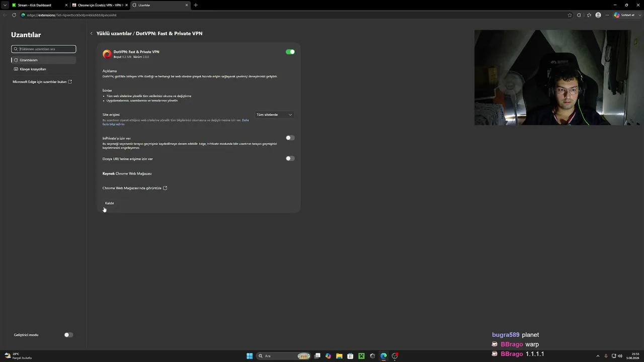Click the webcam video overlay
Image resolution: width=644 pixels, height=362 pixels.
pyautogui.click(x=552, y=77)
